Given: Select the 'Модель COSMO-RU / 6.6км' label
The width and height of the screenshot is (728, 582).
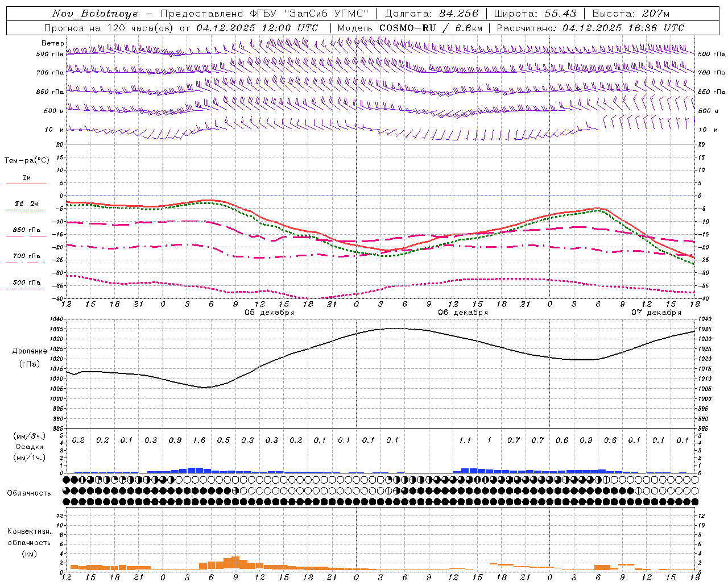Looking at the screenshot, I should coord(410,28).
